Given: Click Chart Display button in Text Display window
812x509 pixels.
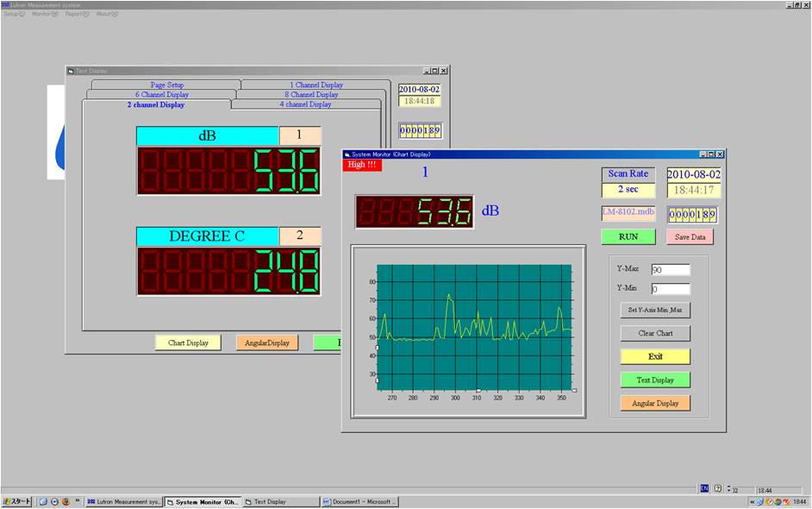Looking at the screenshot, I should pyautogui.click(x=188, y=342).
